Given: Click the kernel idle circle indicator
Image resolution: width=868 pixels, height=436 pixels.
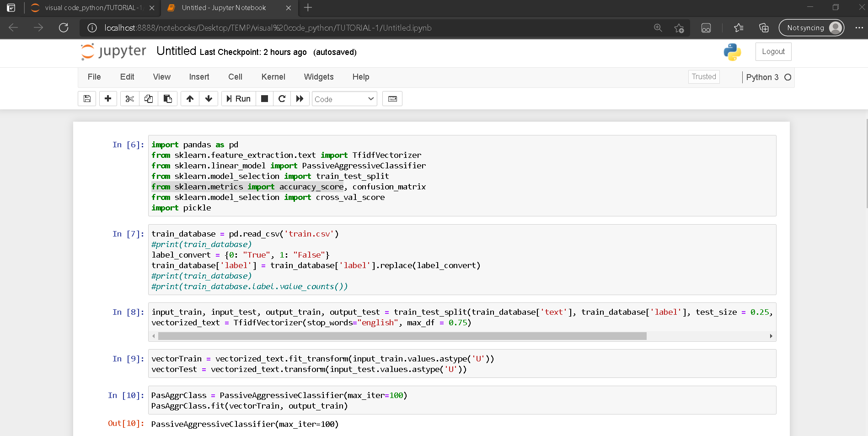Looking at the screenshot, I should click(788, 77).
